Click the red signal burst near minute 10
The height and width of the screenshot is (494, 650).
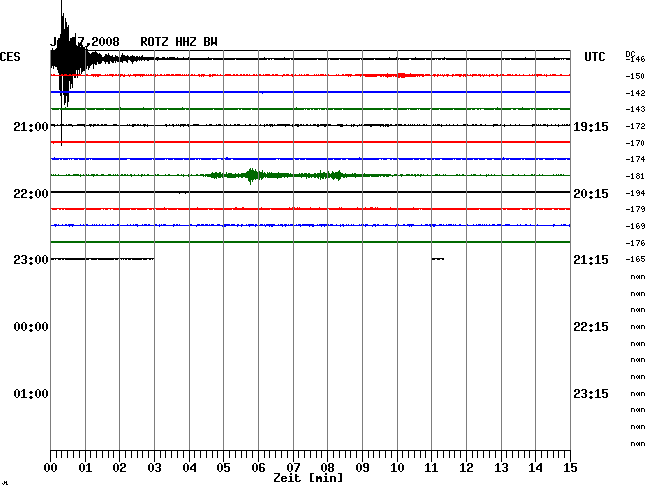(x=401, y=75)
